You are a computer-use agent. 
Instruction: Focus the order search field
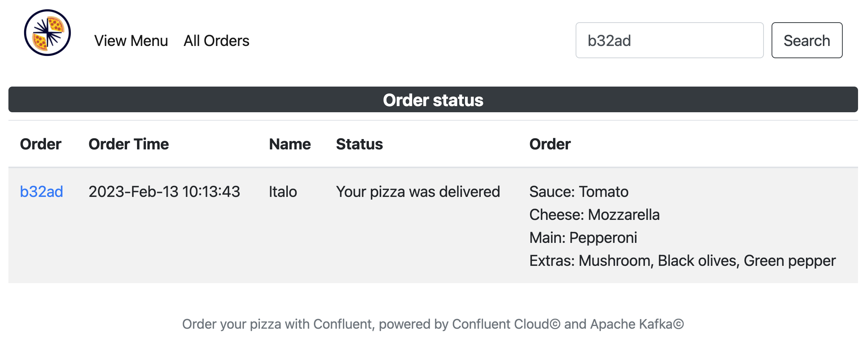669,41
